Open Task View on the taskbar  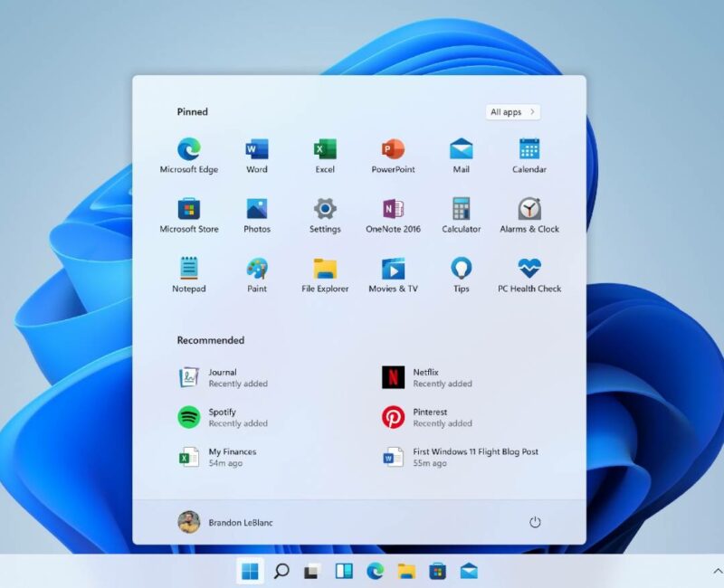(312, 572)
